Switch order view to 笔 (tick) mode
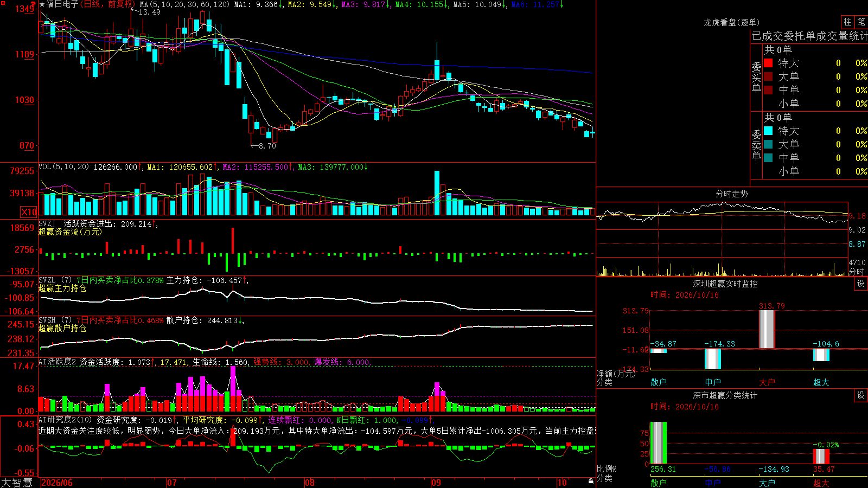This screenshot has height=488, width=868. coord(861,22)
